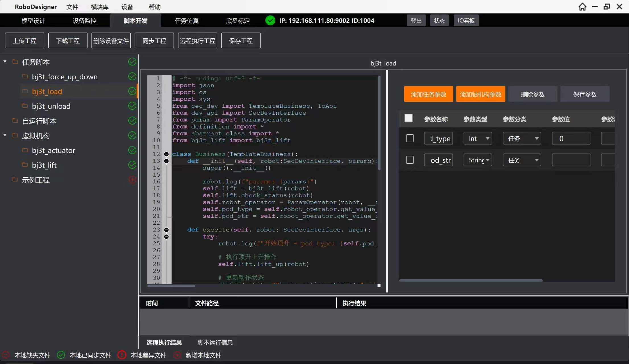Image resolution: width=629 pixels, height=364 pixels.
Task: Click sync status icon of bj3t_lift
Action: tap(132, 165)
